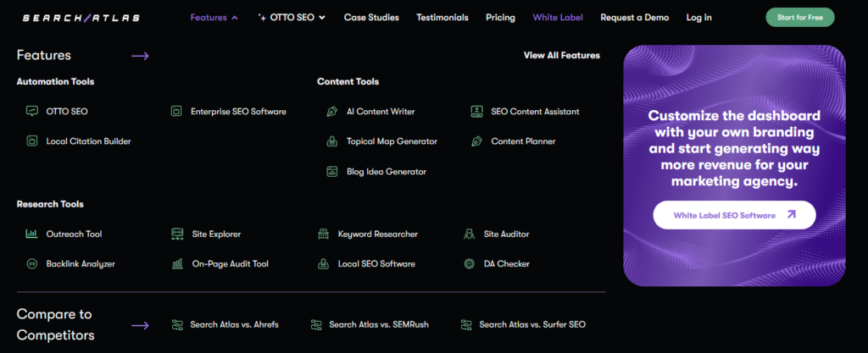Click the purple Customize the dashboard promo text
The height and width of the screenshot is (353, 868).
click(x=735, y=149)
